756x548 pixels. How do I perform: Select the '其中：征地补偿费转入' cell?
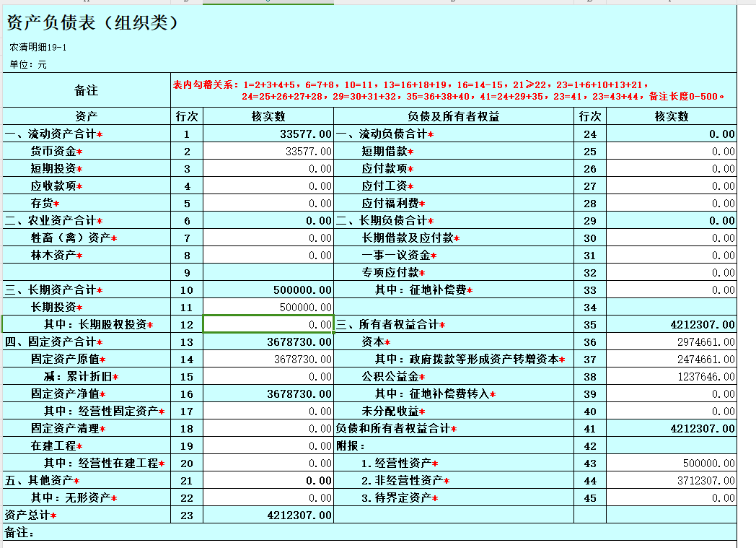click(x=454, y=394)
